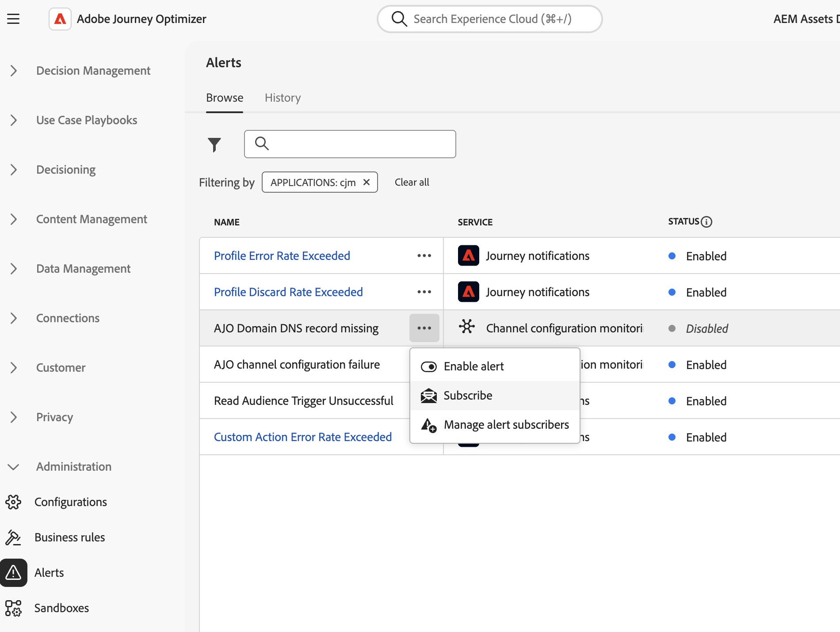Viewport: 840px width, 632px height.
Task: Click the Clear all filters link
Action: tap(412, 183)
